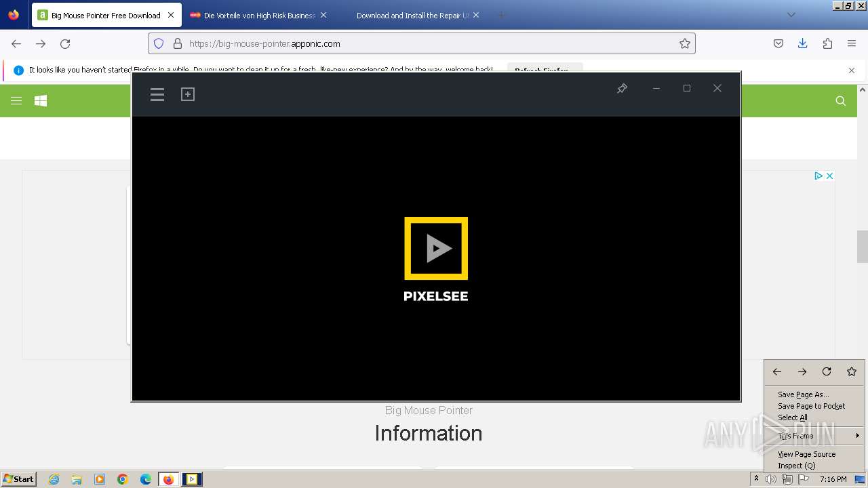Open the PIXELSEE hamburger menu

point(157,94)
